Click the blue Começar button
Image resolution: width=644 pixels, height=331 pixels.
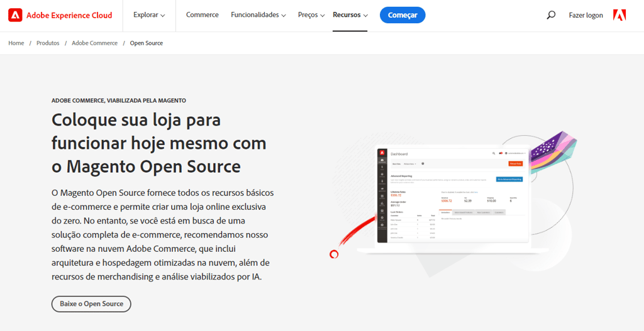click(x=402, y=15)
